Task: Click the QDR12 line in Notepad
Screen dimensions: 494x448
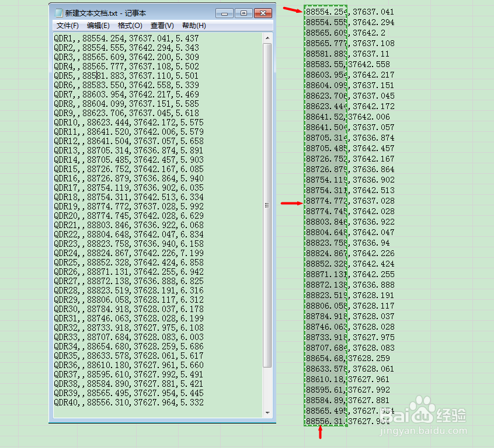Action: coord(129,141)
